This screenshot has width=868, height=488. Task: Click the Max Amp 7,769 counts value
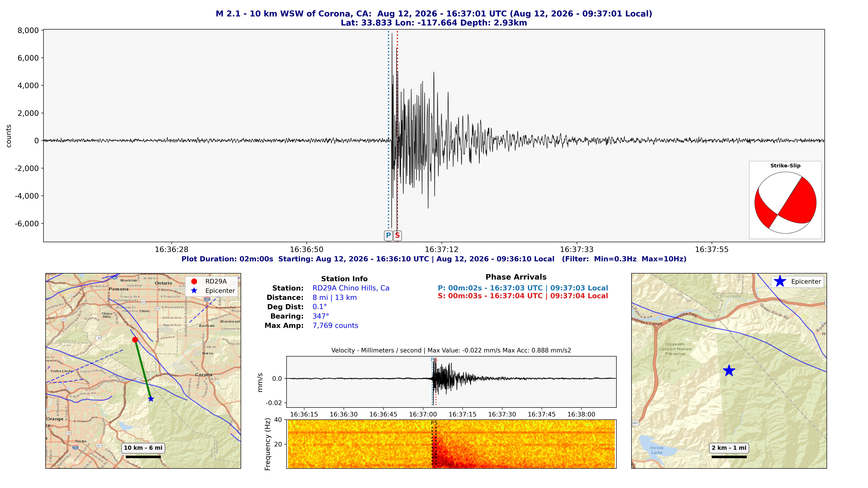point(335,326)
